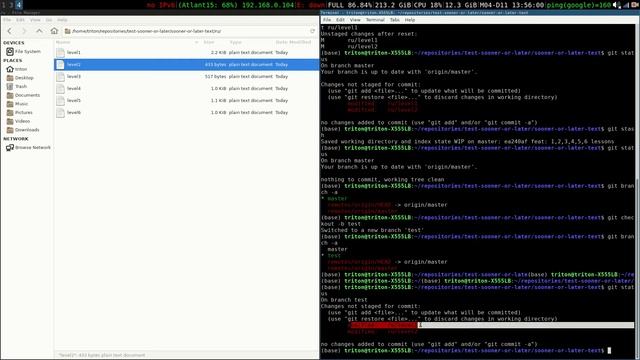Click the 1.1 KiB size of level5
This screenshot has width=640, height=360.
(x=218, y=100)
